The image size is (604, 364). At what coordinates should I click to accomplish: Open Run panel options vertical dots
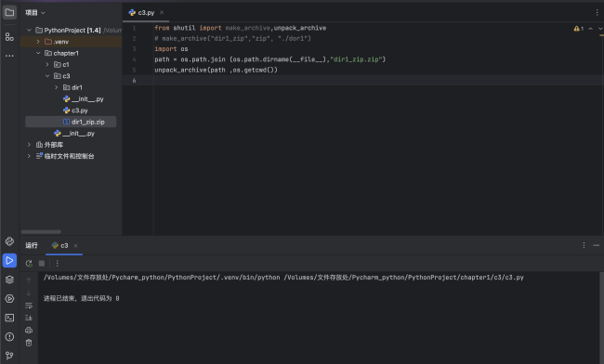pos(584,245)
